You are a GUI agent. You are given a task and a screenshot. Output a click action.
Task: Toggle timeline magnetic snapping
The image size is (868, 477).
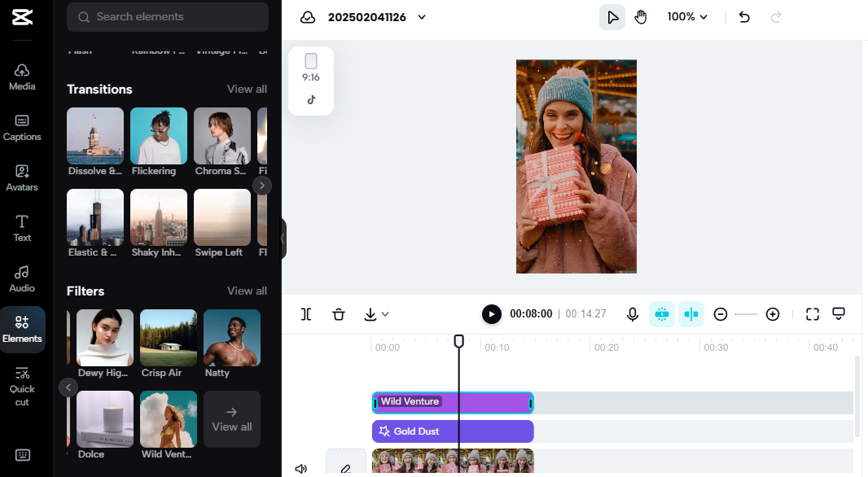(661, 314)
